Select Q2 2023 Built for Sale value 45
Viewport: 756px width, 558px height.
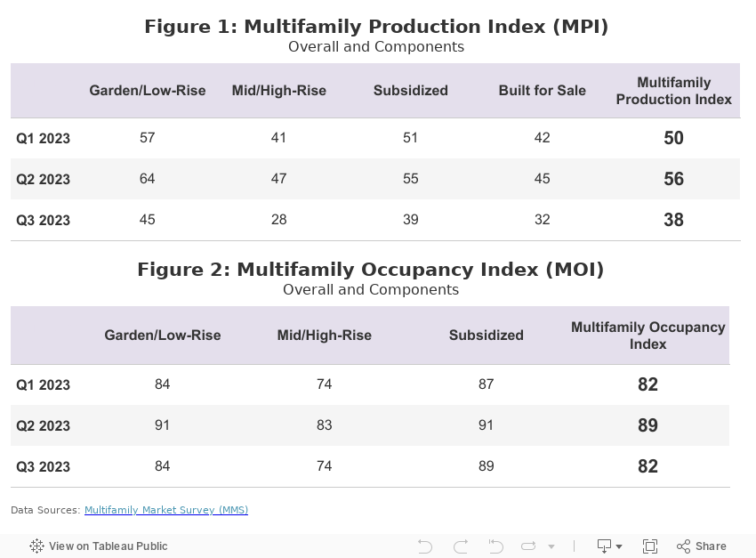point(543,179)
